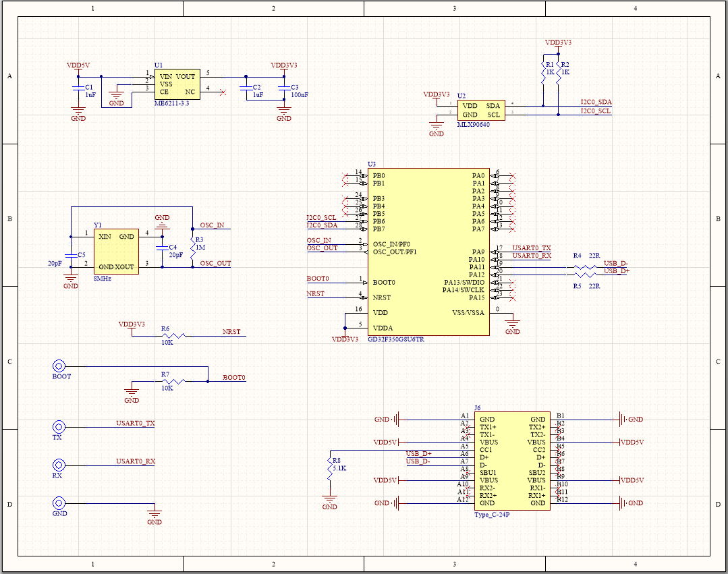Select the R5 22R series resistor
Viewport: 728px width, 574px height.
(585, 275)
